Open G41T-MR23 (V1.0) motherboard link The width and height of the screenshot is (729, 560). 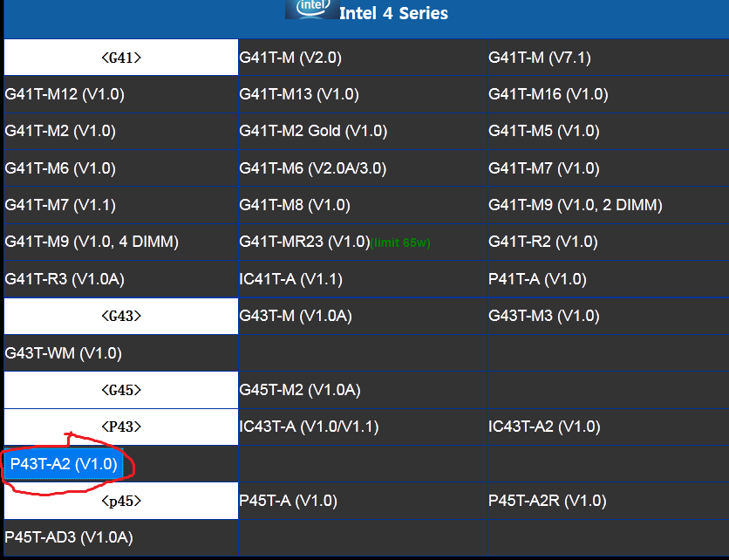pyautogui.click(x=305, y=242)
